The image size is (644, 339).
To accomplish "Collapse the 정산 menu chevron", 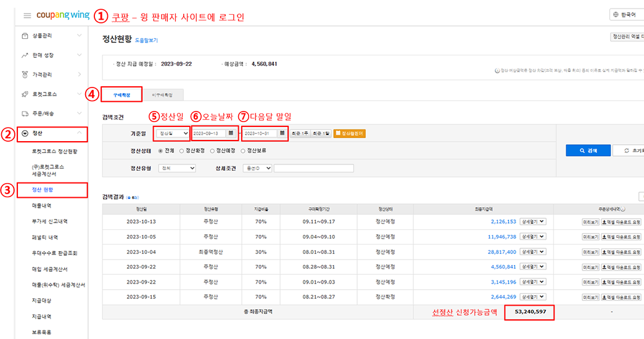I will coord(80,133).
